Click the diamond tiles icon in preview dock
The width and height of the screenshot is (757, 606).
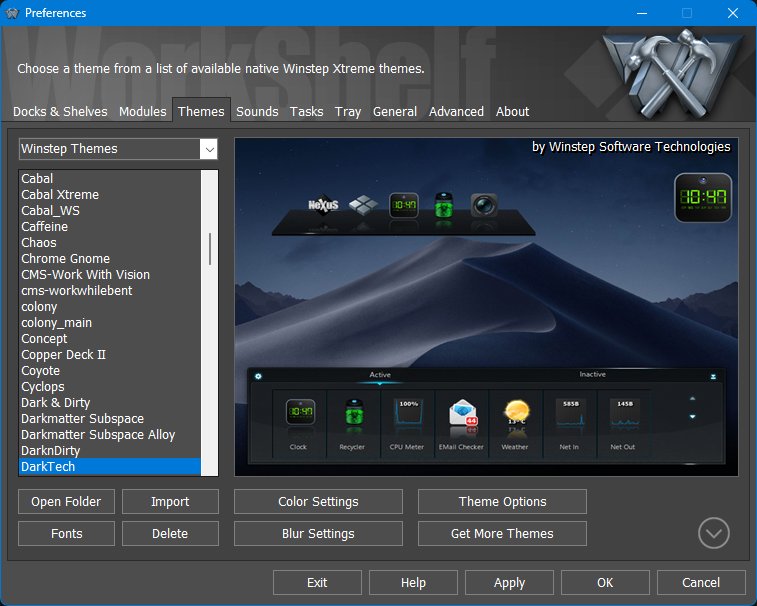pyautogui.click(x=363, y=205)
